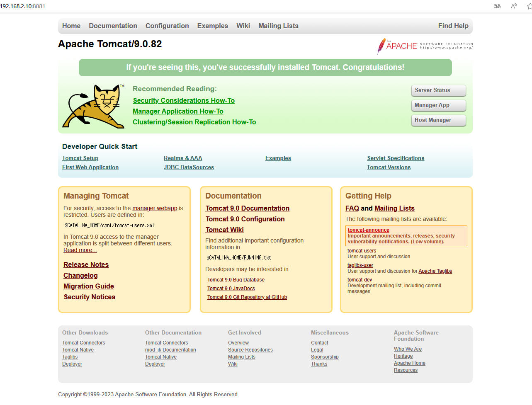Open Tomcat Wiki link in Documentation box
This screenshot has width=532, height=405.
[x=224, y=230]
